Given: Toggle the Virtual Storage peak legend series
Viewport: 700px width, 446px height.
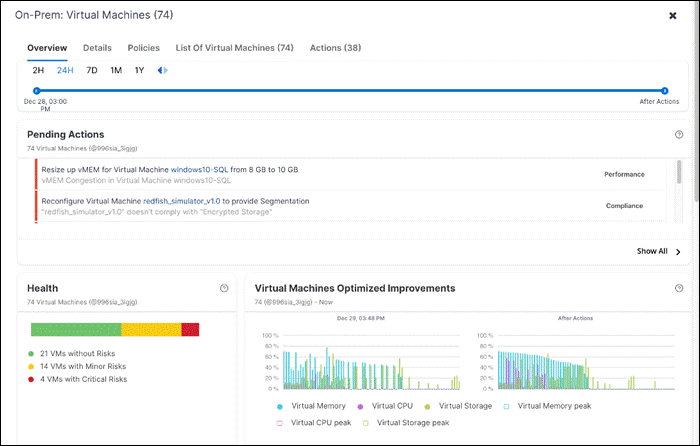Looking at the screenshot, I should 406,423.
